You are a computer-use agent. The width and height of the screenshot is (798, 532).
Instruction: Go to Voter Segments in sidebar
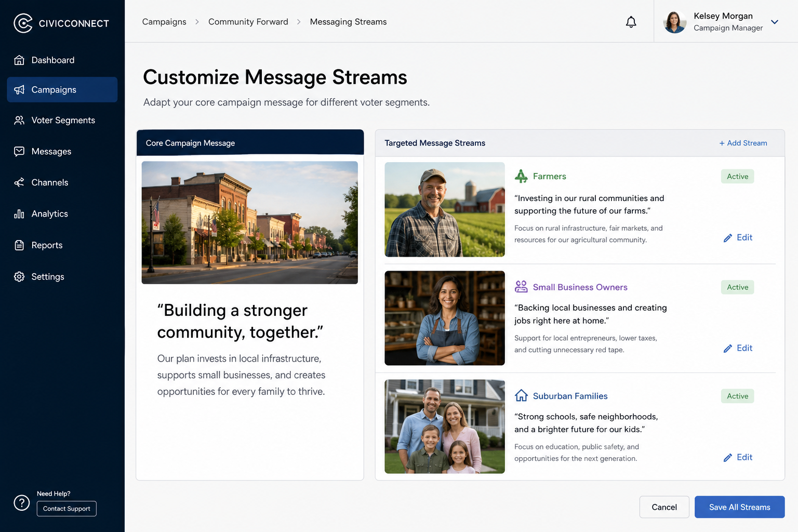62,121
